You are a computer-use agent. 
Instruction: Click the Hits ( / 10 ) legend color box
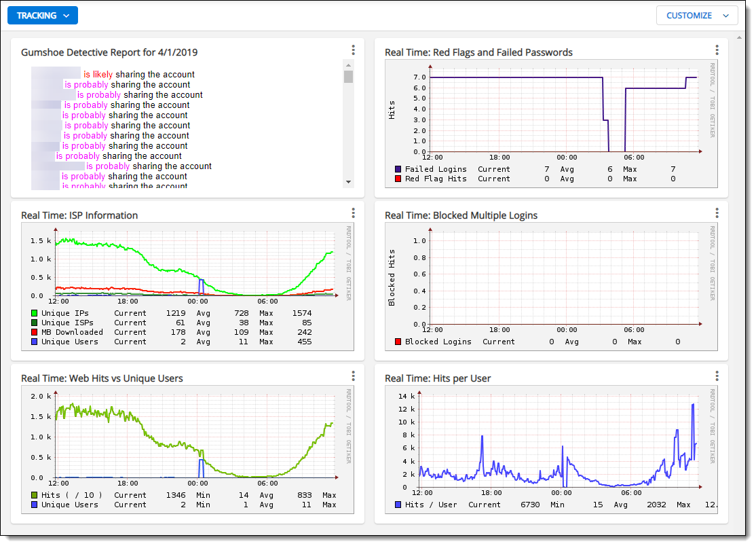34,495
